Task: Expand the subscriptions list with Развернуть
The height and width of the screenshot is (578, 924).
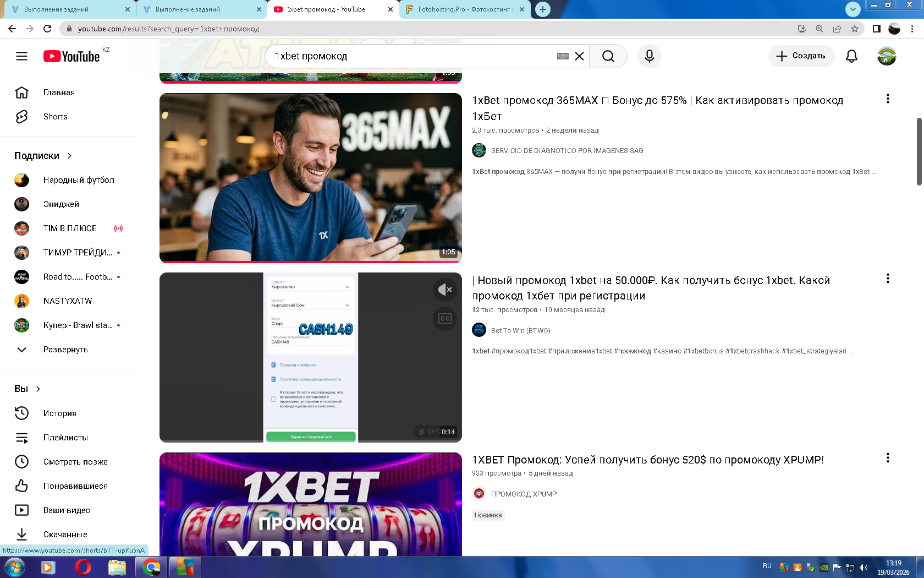Action: click(x=65, y=350)
